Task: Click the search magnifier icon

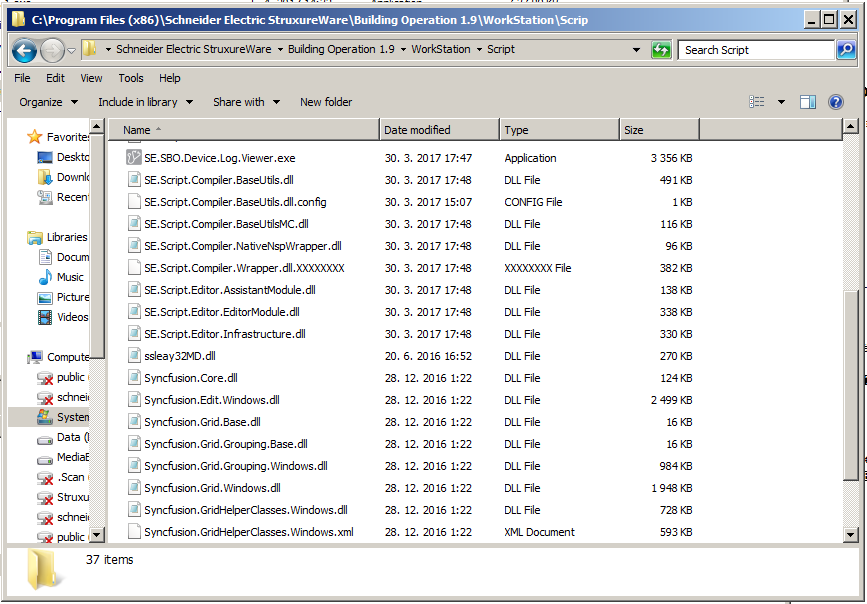Action: point(846,50)
